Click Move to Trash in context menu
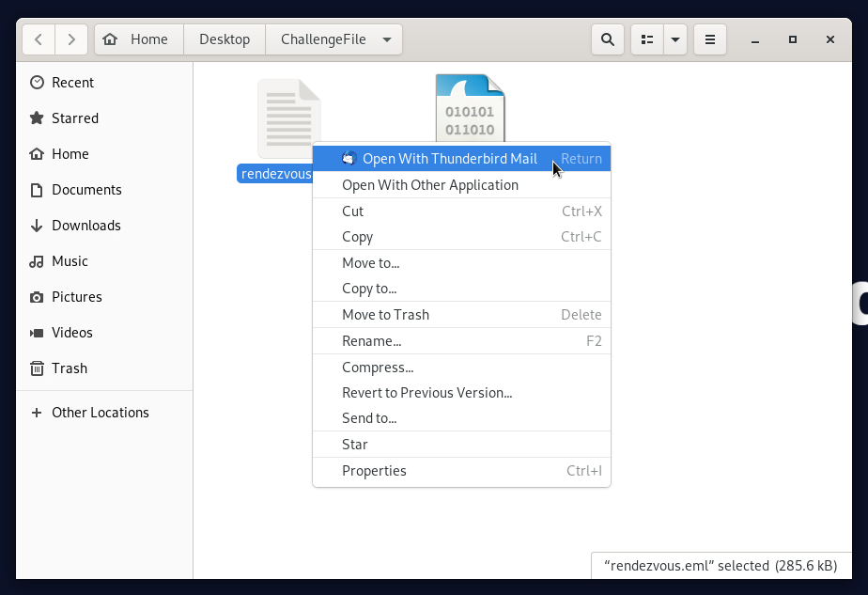Viewport: 868px width, 595px height. [x=385, y=315]
